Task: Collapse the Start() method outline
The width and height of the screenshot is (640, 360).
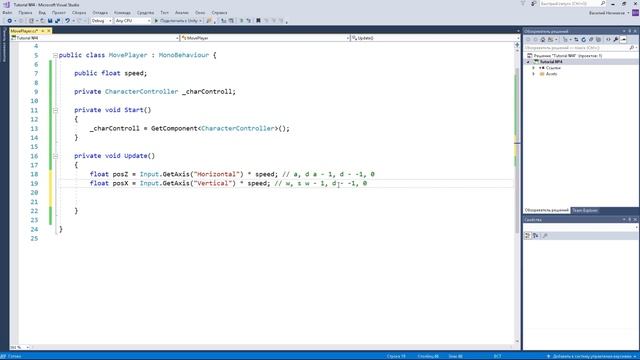Action: point(55,110)
